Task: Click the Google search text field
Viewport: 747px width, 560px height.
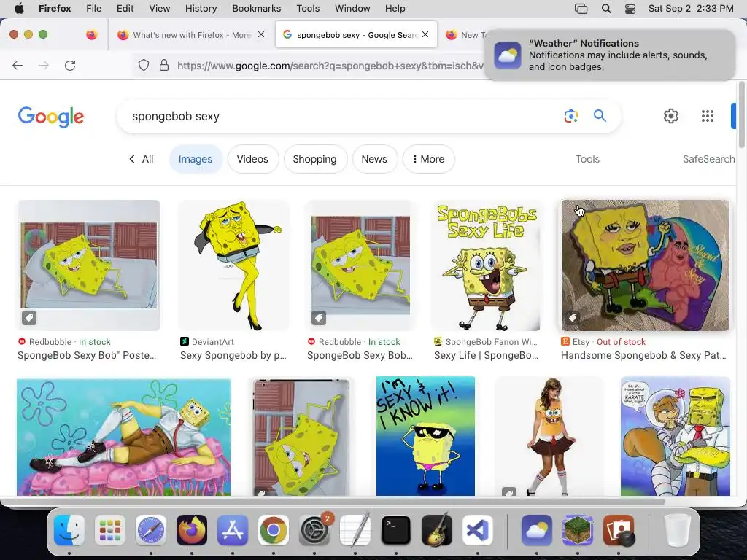Action: [x=343, y=116]
